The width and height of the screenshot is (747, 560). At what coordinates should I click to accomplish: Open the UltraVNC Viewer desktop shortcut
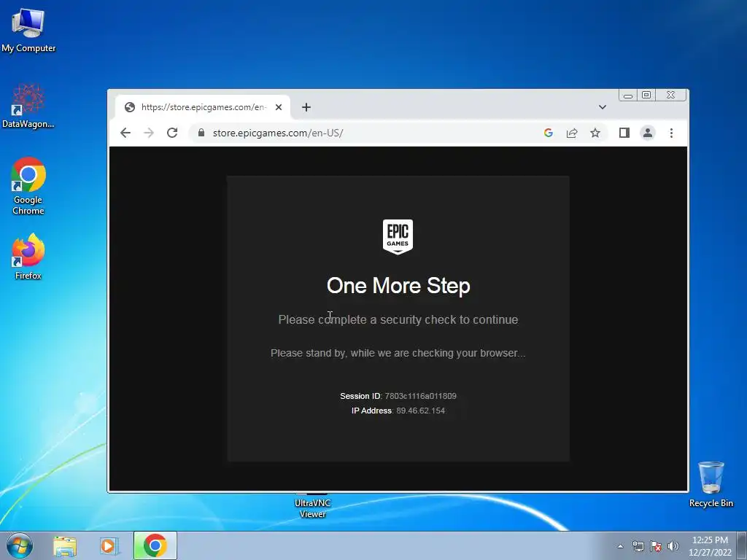pos(312,507)
